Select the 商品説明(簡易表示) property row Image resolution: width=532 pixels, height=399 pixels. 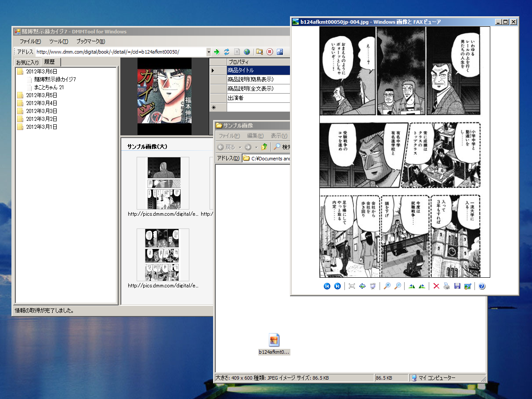point(250,80)
